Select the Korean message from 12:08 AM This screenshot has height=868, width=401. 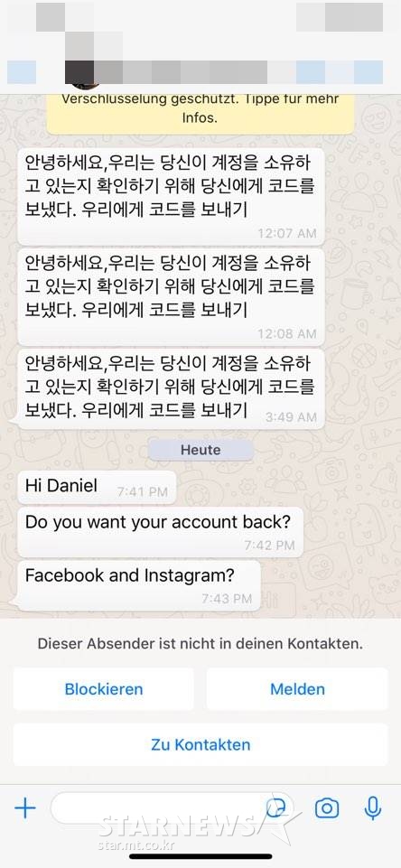click(171, 297)
